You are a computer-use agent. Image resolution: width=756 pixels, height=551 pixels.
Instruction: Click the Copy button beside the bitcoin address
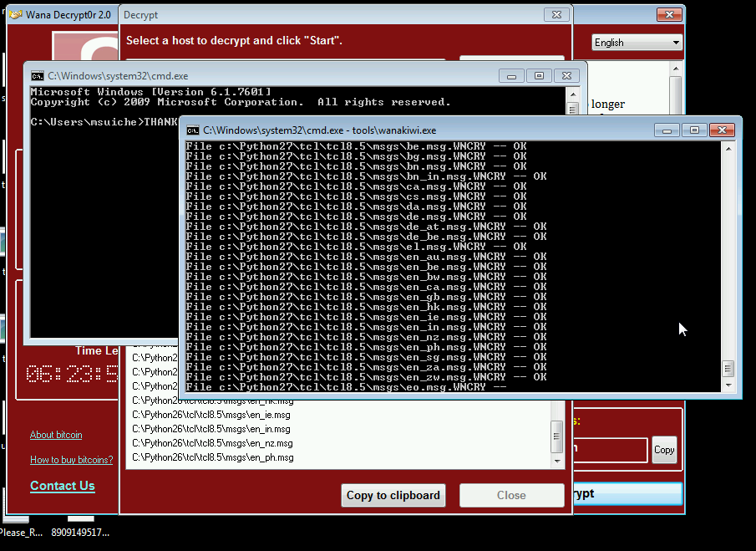[664, 450]
